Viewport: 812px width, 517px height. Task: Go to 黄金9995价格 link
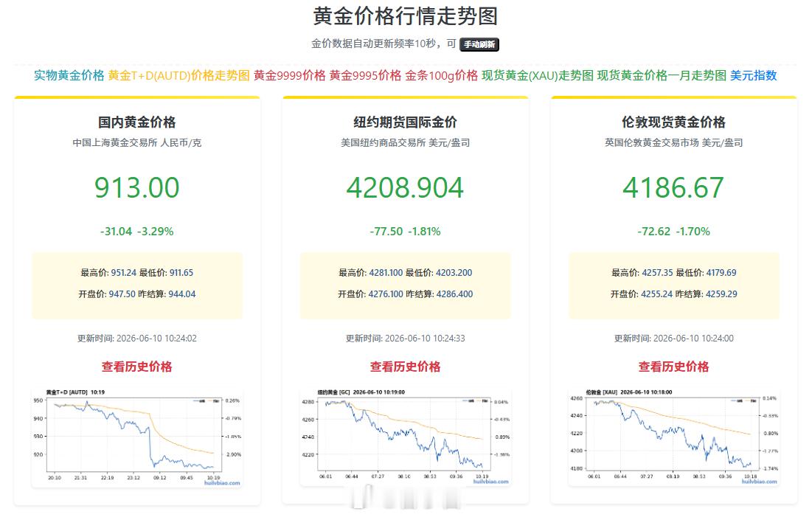point(365,76)
